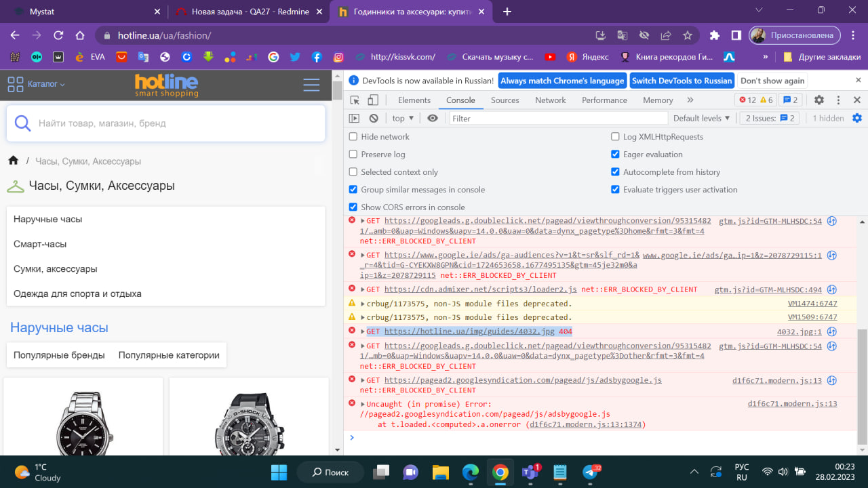Image resolution: width=868 pixels, height=488 pixels.
Task: Enable the Hide network checkbox
Action: (353, 137)
